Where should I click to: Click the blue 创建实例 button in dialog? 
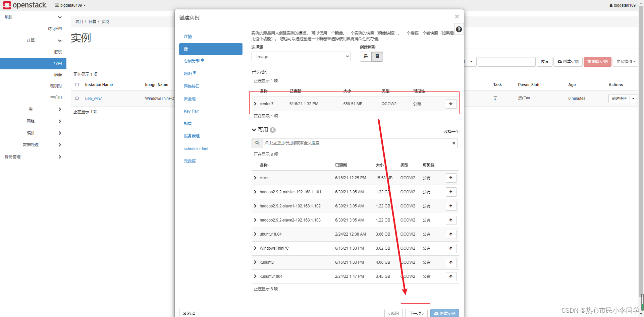(445, 313)
